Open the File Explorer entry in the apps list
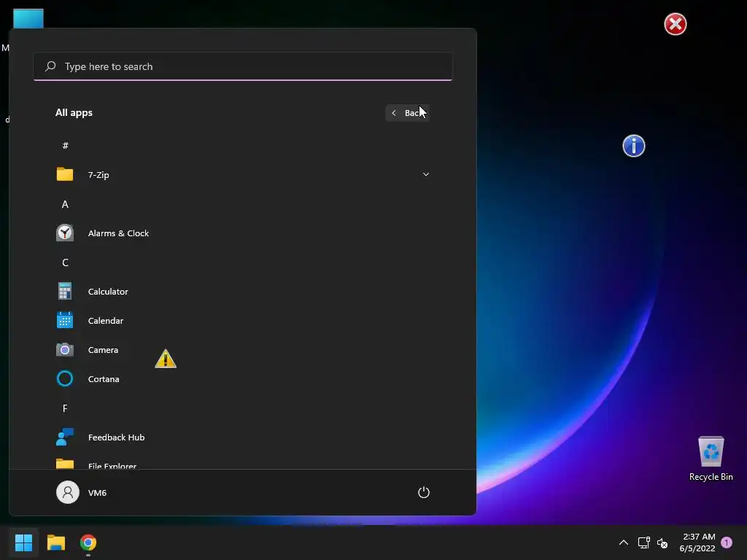 point(243,464)
